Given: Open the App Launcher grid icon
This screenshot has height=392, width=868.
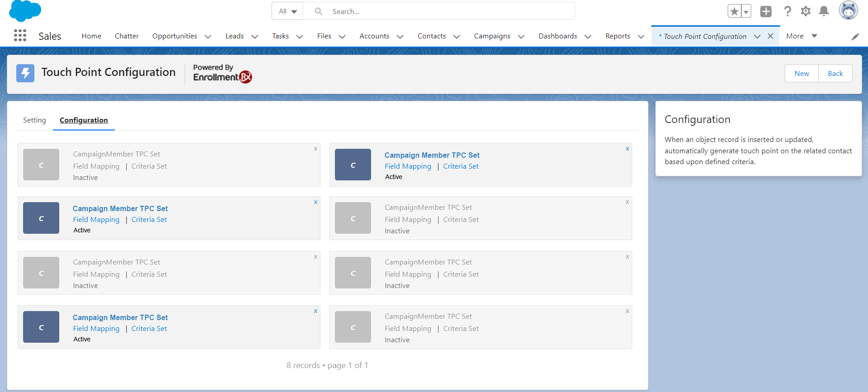Looking at the screenshot, I should (x=20, y=36).
